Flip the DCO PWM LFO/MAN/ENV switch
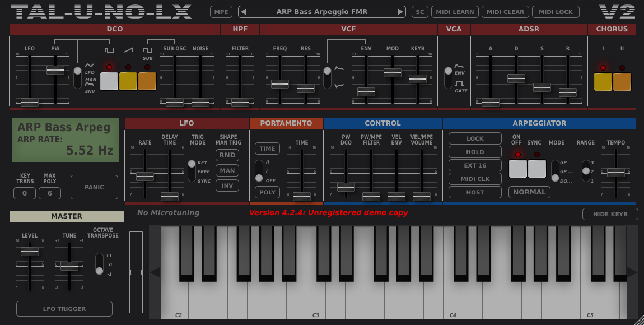Screen dimensions: 644x325 [x=77, y=78]
